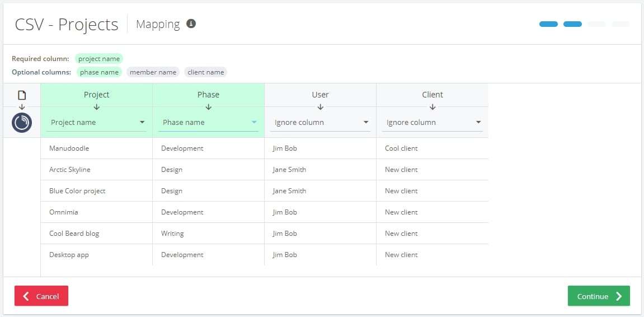
Task: Open the Project name mapping dropdown
Action: [x=97, y=123]
